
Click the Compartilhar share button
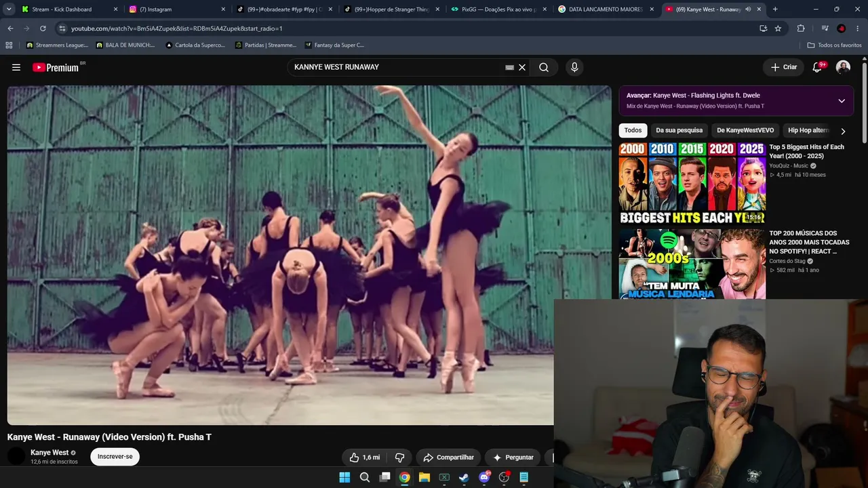point(448,457)
